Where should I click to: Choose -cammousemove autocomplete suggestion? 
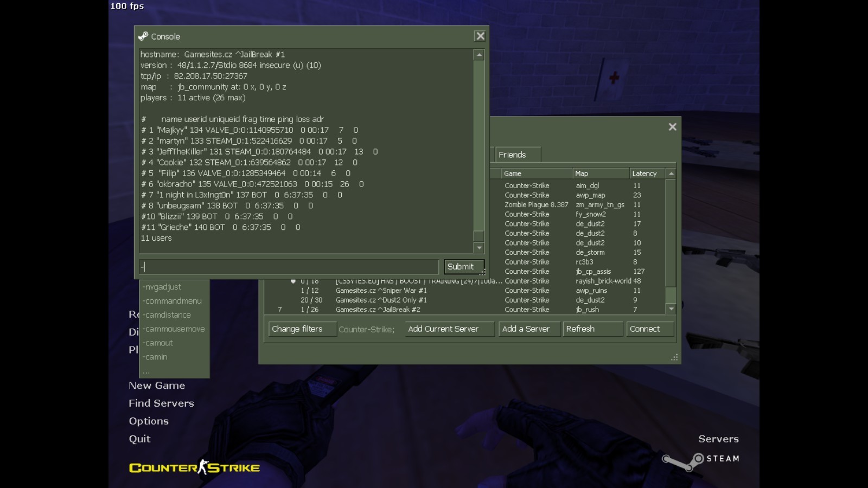pyautogui.click(x=174, y=329)
